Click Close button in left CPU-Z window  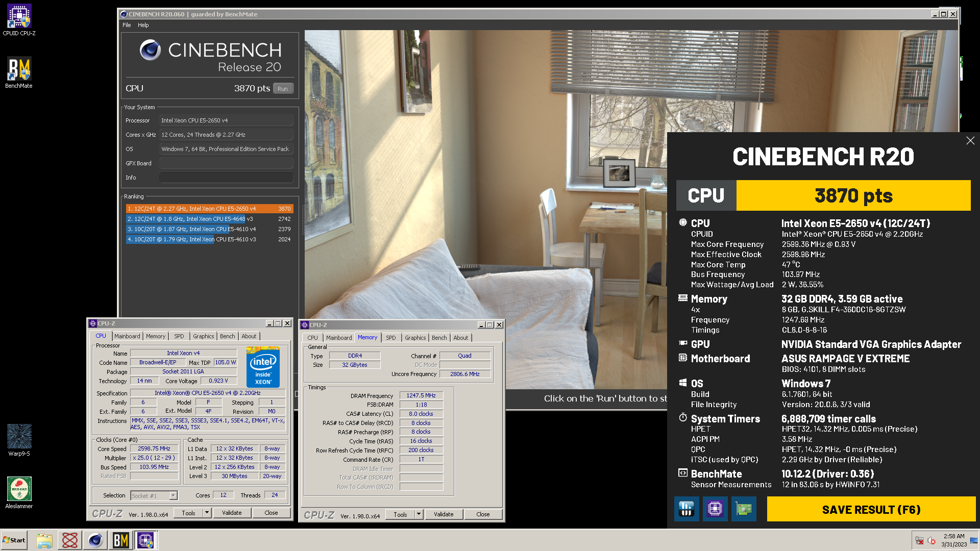click(272, 513)
